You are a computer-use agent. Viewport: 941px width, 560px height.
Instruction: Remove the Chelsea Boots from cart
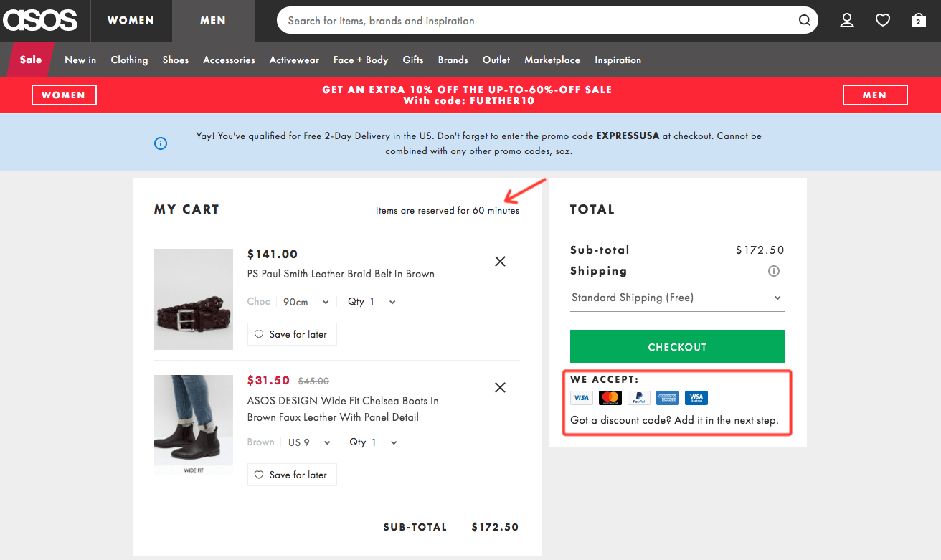(x=500, y=388)
